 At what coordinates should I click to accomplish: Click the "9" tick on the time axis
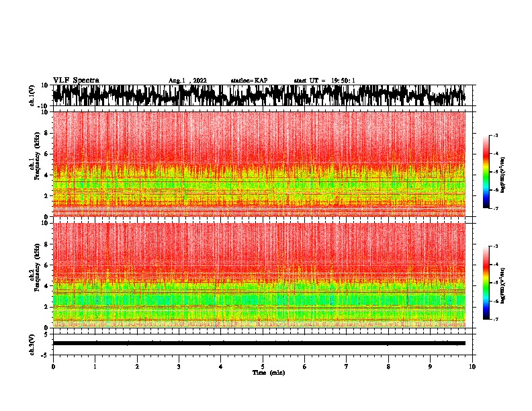[x=430, y=367]
